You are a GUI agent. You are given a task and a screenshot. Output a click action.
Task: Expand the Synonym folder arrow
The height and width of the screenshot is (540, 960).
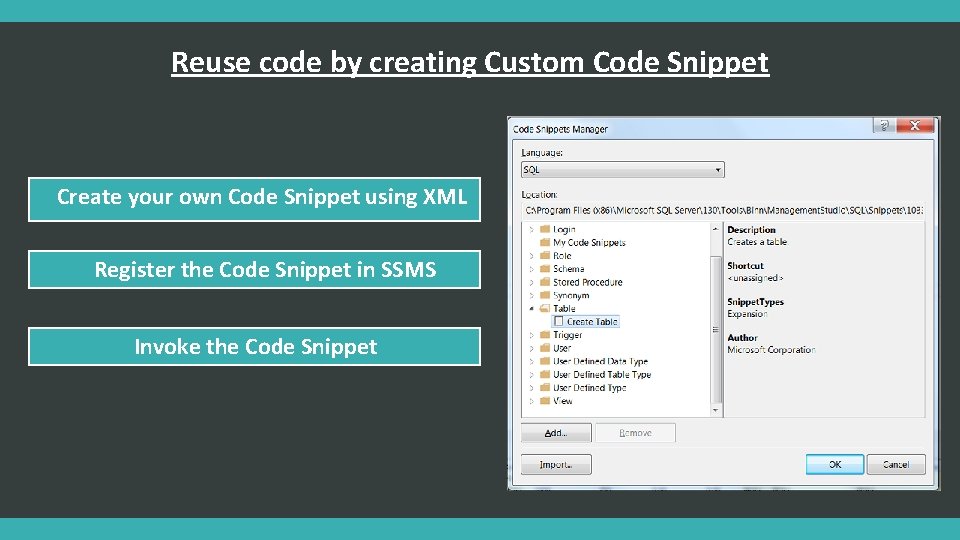coord(531,296)
